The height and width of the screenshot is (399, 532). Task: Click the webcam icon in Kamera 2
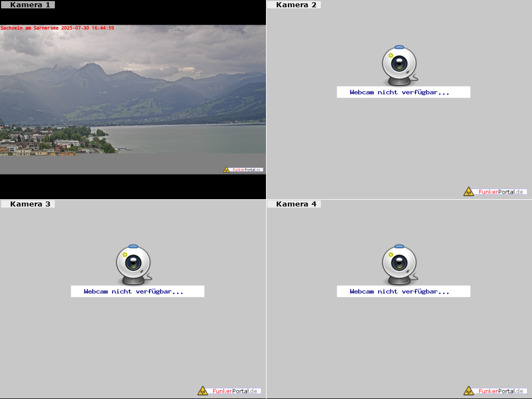[x=400, y=65]
